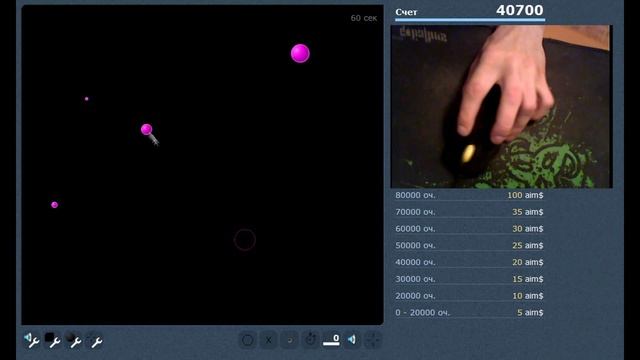This screenshot has width=640, height=360.
Task: Click the 0 - 20000 оч. reward row
Action: [469, 313]
